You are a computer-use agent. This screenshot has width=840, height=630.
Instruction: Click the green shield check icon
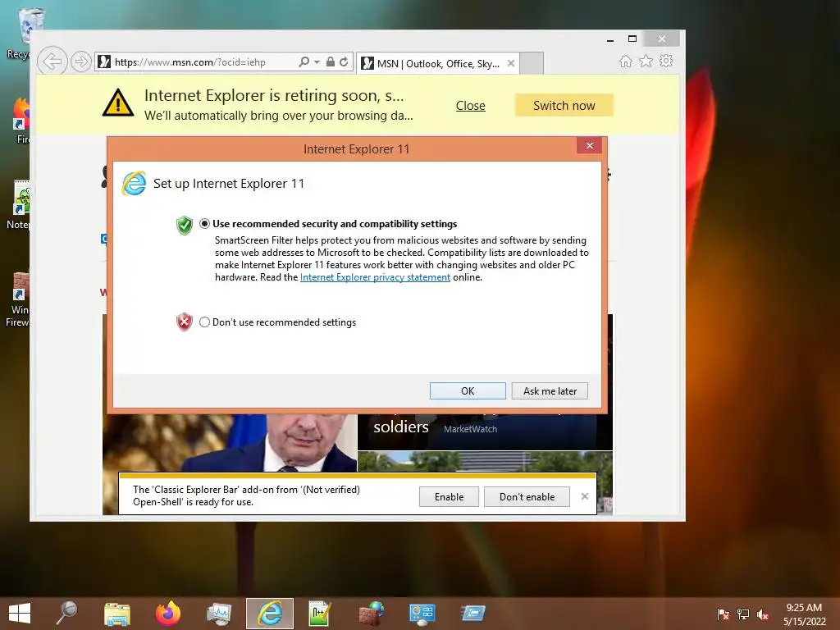tap(185, 226)
